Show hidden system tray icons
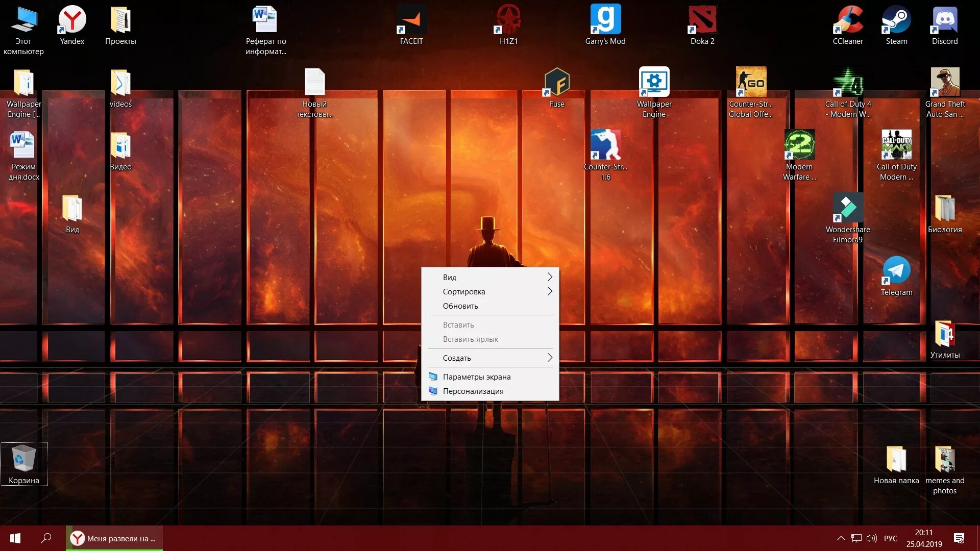 coord(841,538)
